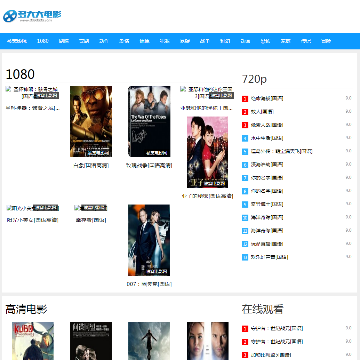Screen dimensions: 360x360
Task: Click caption link under three-faces DVD cover
Action: click(x=149, y=165)
